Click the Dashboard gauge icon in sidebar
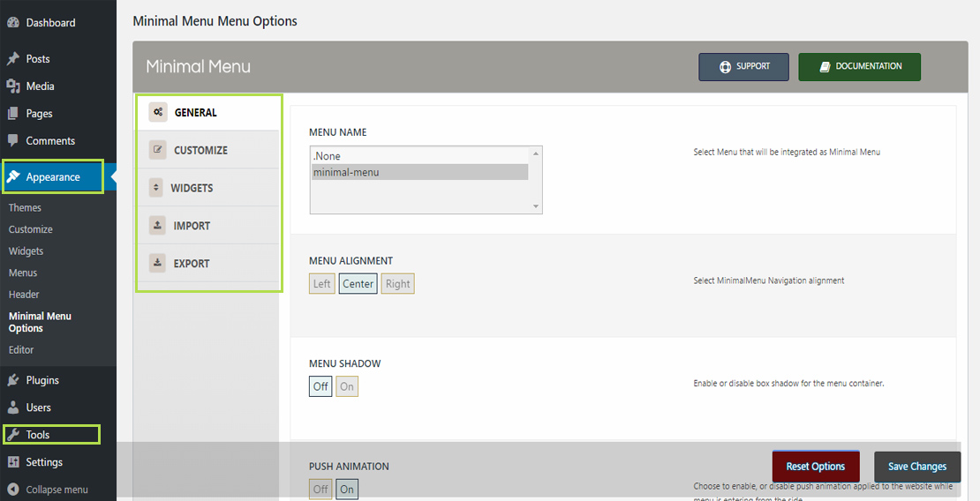980x501 pixels. [13, 22]
